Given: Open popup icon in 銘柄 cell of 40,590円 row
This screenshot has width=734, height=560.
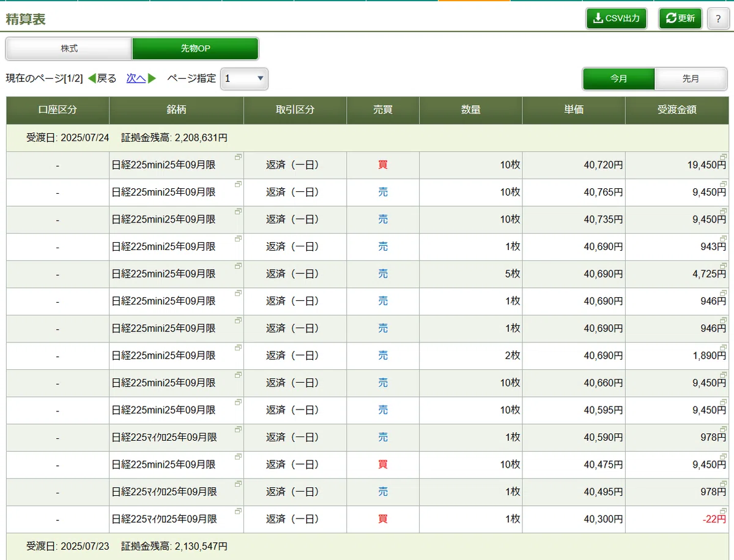Looking at the screenshot, I should coord(238,429).
